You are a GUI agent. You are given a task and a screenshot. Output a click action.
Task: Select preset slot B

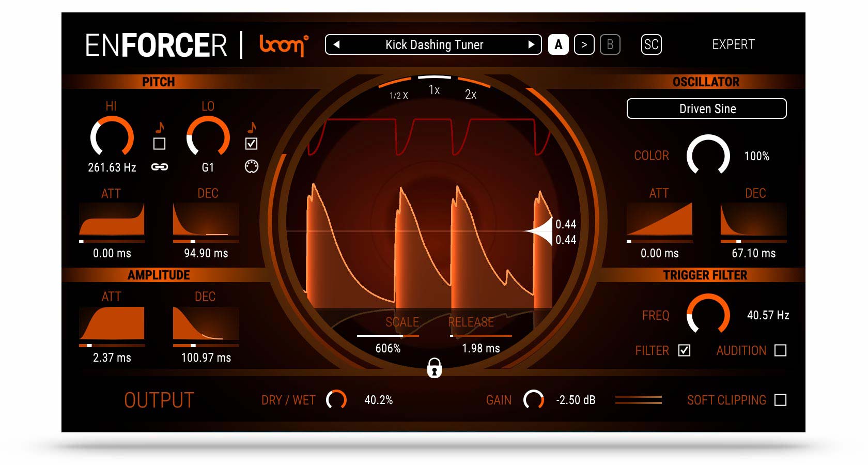point(610,45)
